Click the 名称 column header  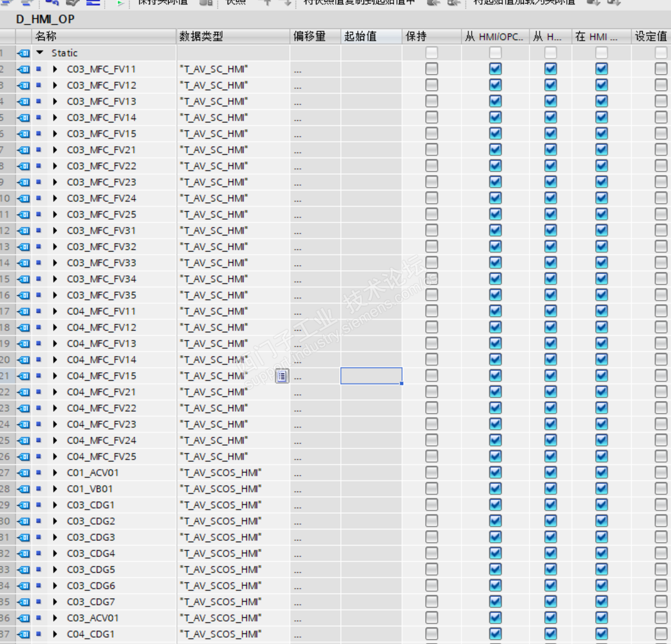click(104, 36)
